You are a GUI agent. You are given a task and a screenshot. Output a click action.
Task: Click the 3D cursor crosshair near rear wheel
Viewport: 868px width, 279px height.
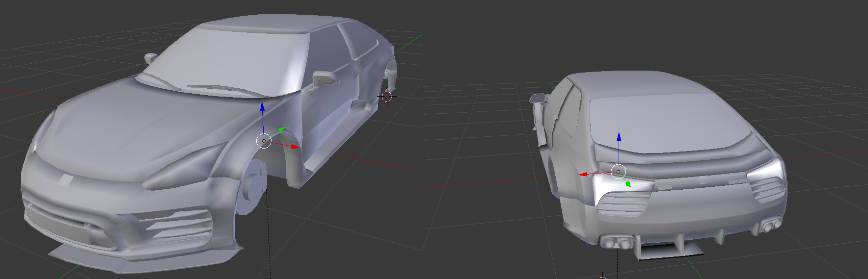point(387,97)
